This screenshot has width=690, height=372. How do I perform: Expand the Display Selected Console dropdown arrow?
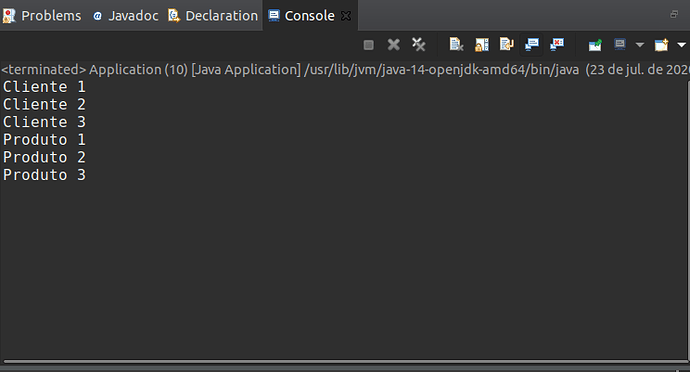(640, 44)
